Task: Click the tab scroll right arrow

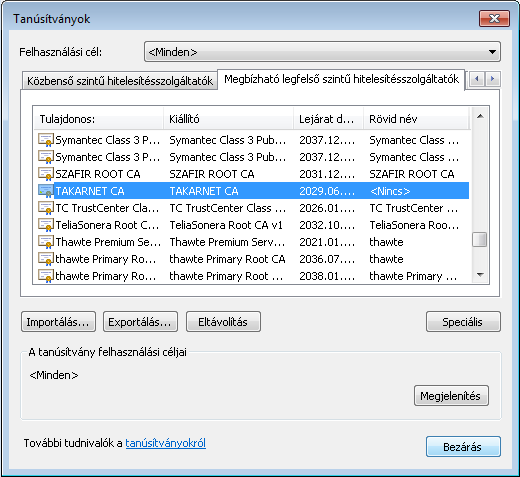Action: click(x=492, y=79)
